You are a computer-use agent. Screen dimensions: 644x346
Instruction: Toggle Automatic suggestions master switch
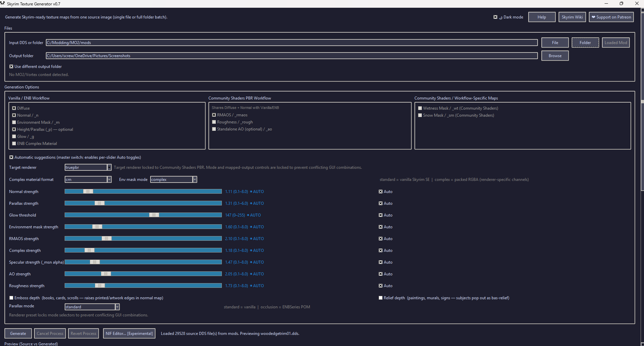pyautogui.click(x=11, y=157)
